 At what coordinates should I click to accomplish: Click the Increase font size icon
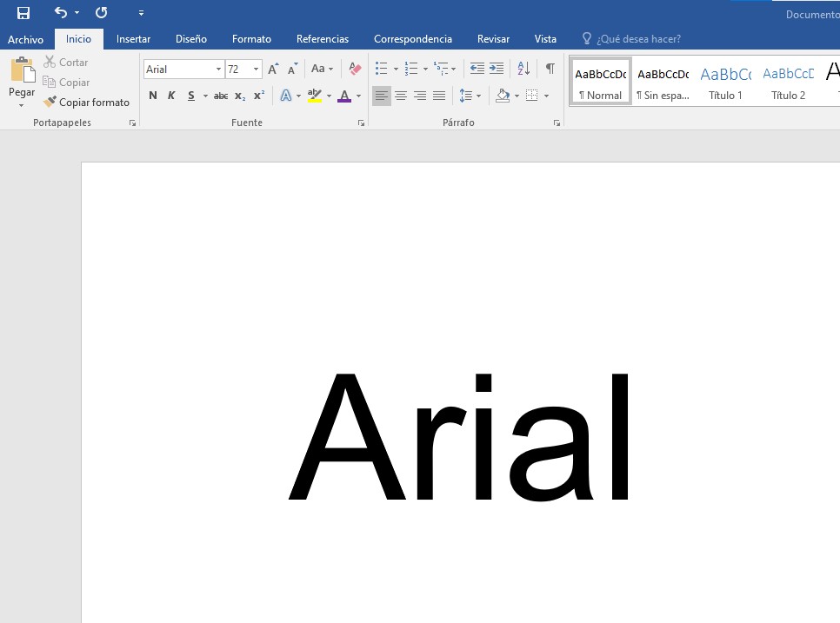273,69
